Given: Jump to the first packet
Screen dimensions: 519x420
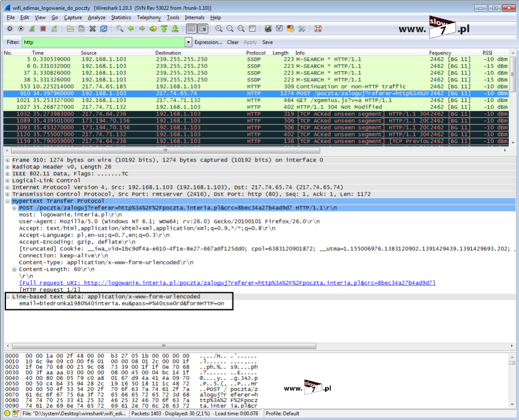Looking at the screenshot, I should coord(164,29).
